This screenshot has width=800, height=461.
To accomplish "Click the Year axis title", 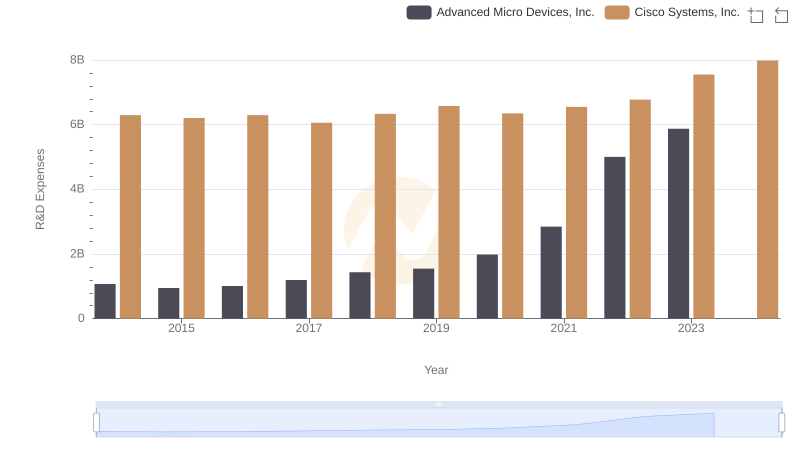I will [436, 370].
